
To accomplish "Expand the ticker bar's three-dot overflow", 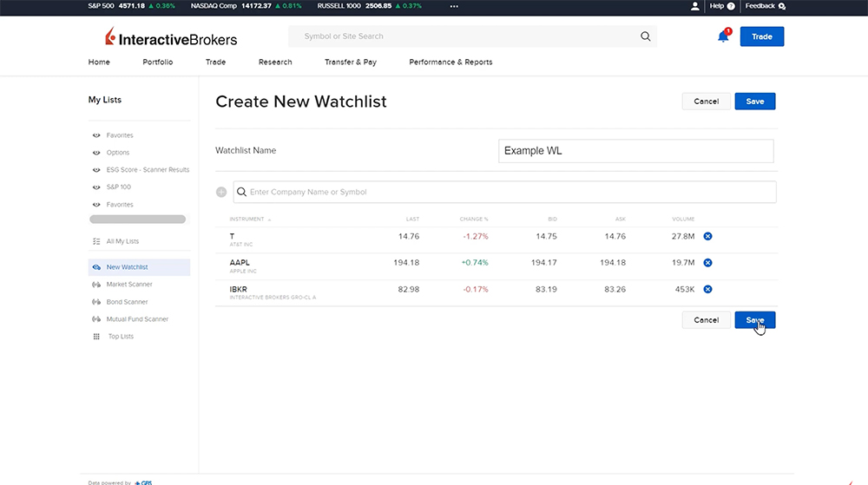I will 453,6.
